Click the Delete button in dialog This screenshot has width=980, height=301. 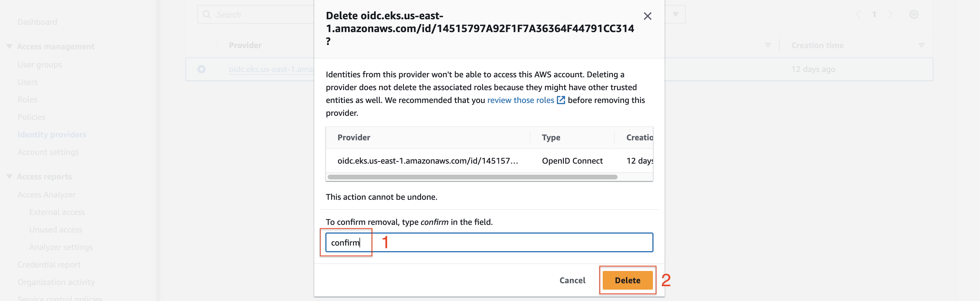(x=627, y=280)
